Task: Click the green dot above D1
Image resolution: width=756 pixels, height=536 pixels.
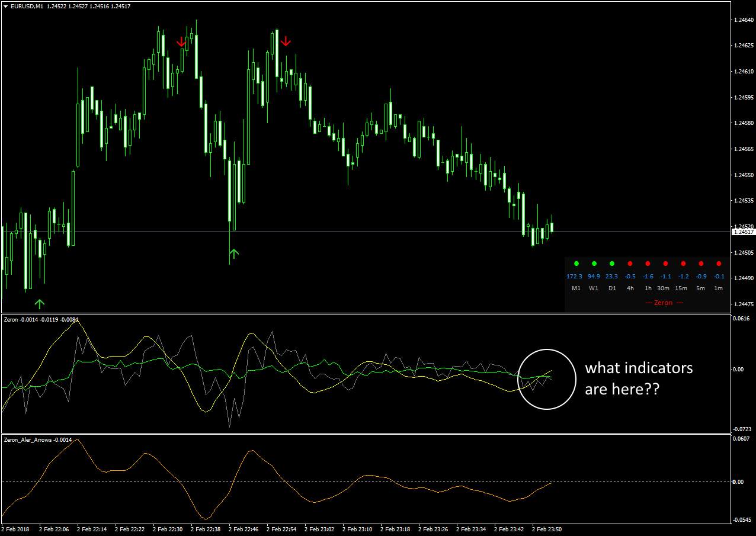Action: [611, 264]
